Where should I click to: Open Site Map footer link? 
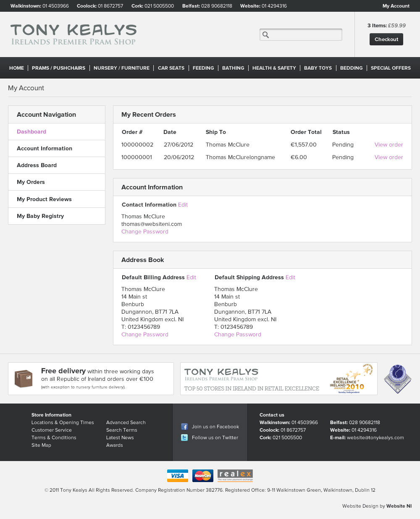tap(41, 445)
